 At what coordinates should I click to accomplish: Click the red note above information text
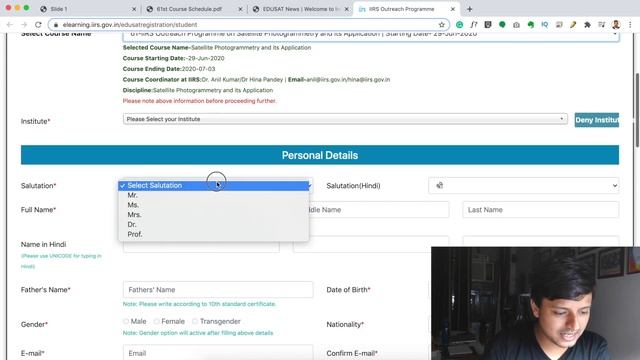(x=200, y=101)
